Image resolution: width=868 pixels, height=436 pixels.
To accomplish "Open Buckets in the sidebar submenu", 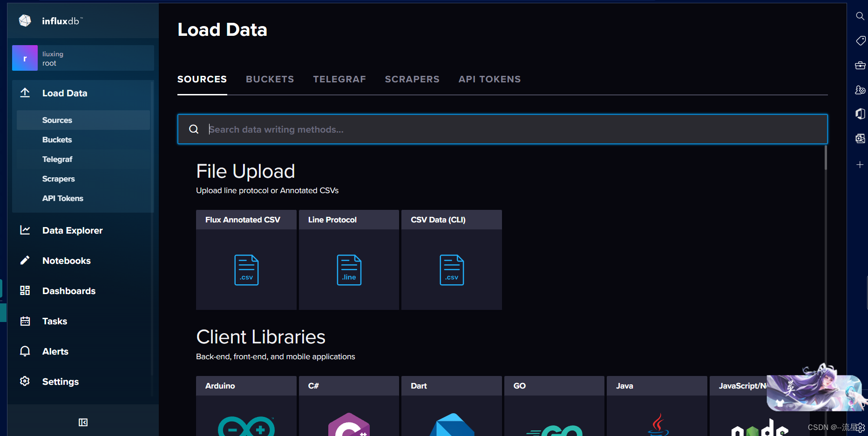I will [x=83, y=140].
